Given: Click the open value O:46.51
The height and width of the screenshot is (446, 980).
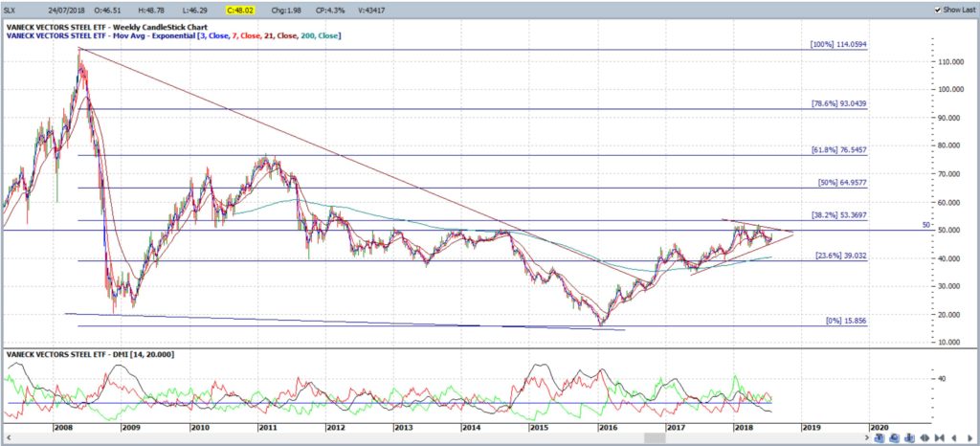Looking at the screenshot, I should pos(108,10).
